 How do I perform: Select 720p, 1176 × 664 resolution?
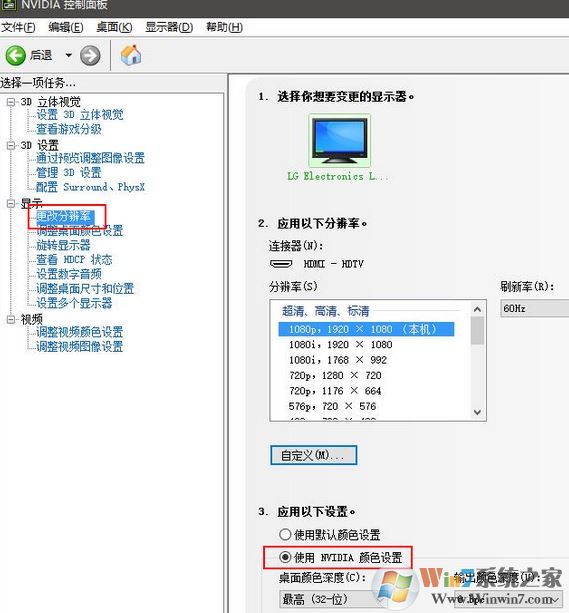[335, 391]
